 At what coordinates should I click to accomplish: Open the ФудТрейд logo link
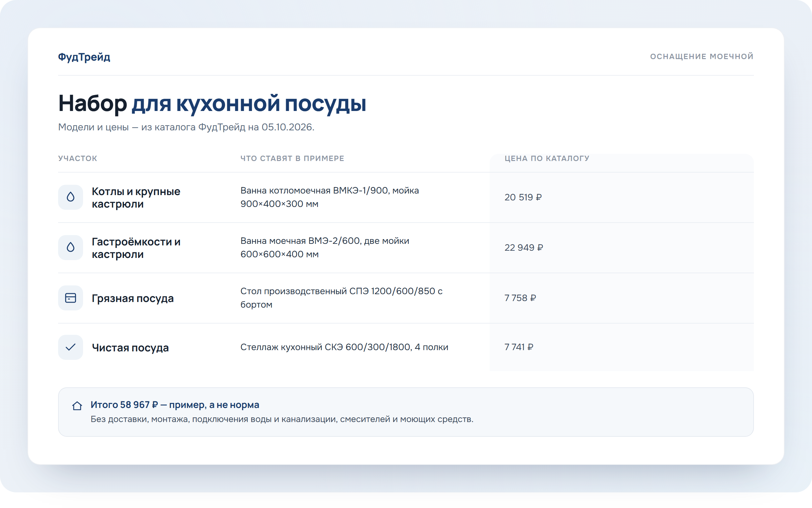pyautogui.click(x=84, y=57)
